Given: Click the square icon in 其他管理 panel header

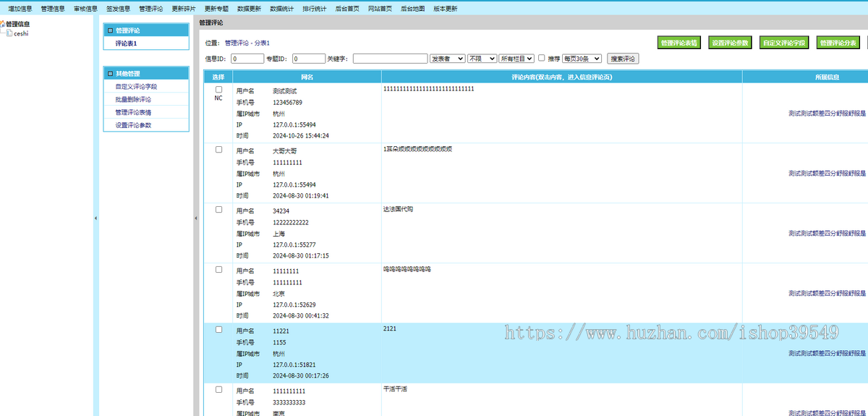Looking at the screenshot, I should tap(110, 74).
